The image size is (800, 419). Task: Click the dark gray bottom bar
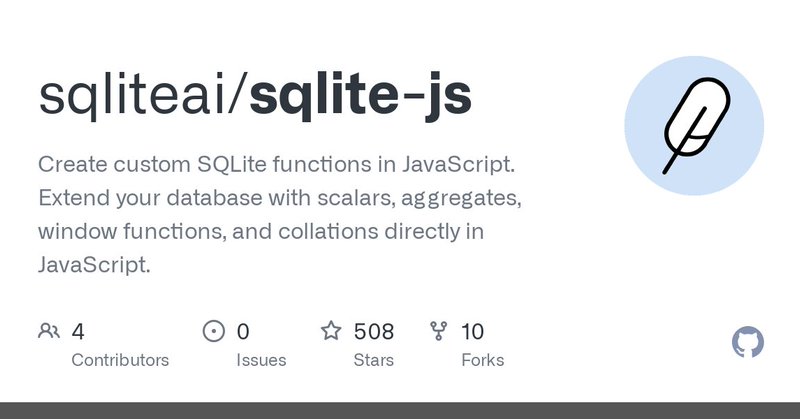tap(400, 410)
